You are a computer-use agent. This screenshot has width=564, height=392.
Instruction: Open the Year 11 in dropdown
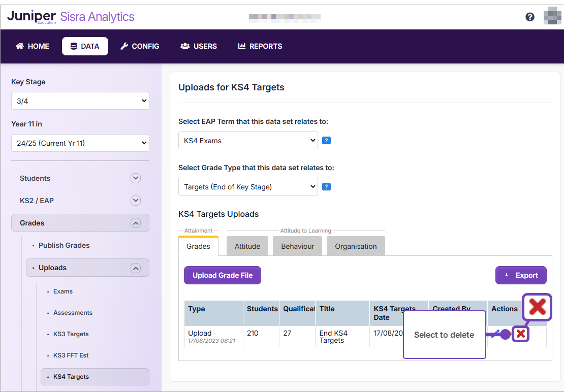click(80, 143)
